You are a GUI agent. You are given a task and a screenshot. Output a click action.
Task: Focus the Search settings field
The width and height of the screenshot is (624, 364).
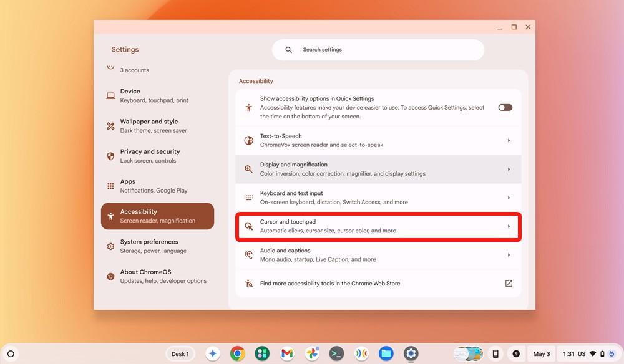(378, 50)
